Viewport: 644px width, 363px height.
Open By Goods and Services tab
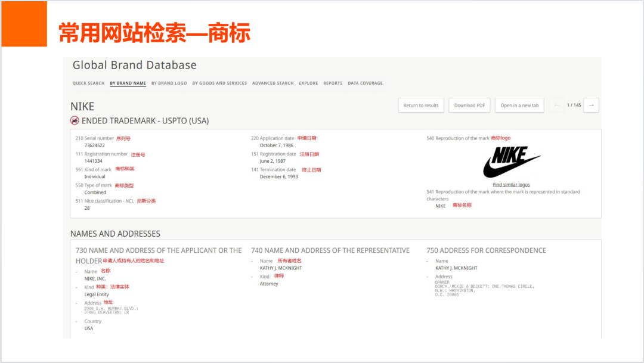pos(219,83)
